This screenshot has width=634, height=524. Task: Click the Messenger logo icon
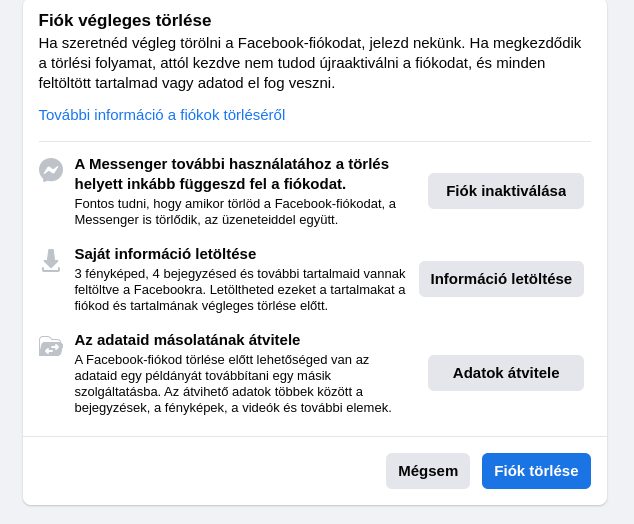pyautogui.click(x=51, y=170)
